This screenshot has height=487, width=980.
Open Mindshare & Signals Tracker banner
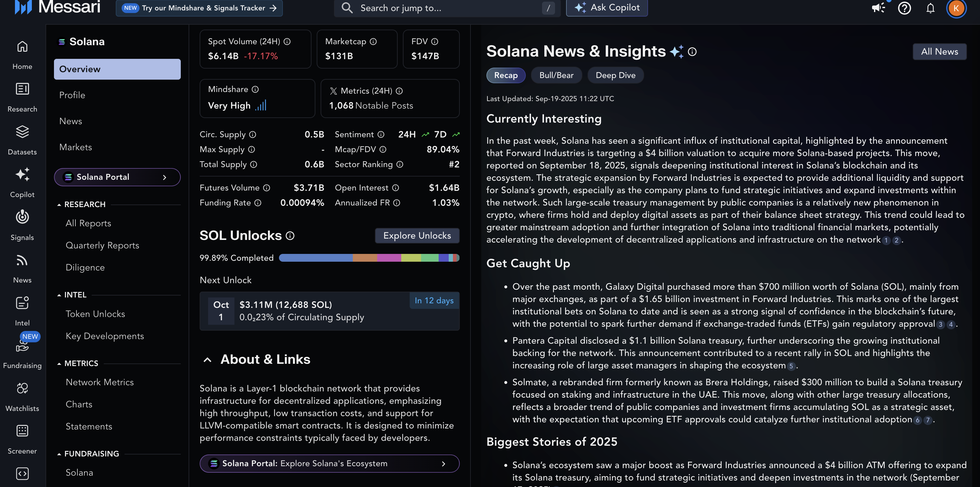pyautogui.click(x=199, y=8)
